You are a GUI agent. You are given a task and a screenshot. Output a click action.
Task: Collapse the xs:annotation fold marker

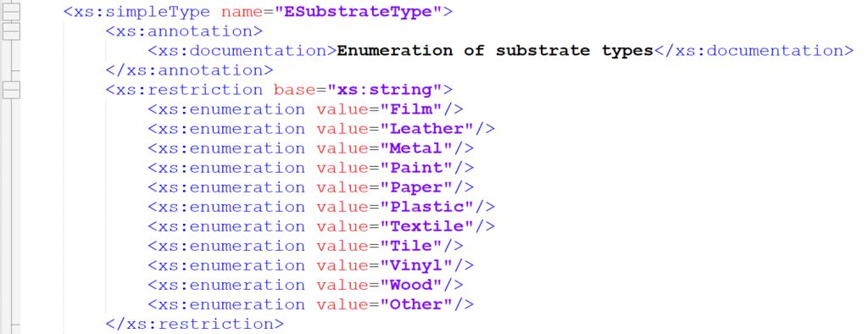11,31
